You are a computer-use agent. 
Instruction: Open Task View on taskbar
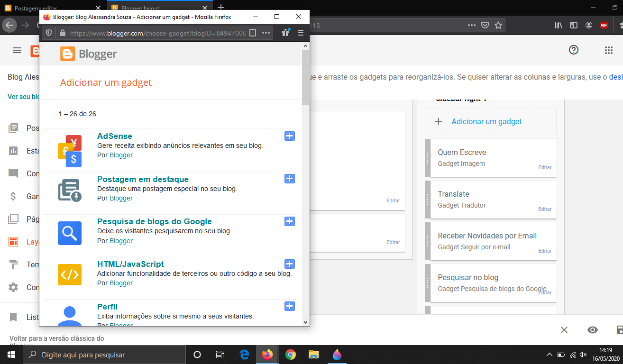(x=220, y=355)
